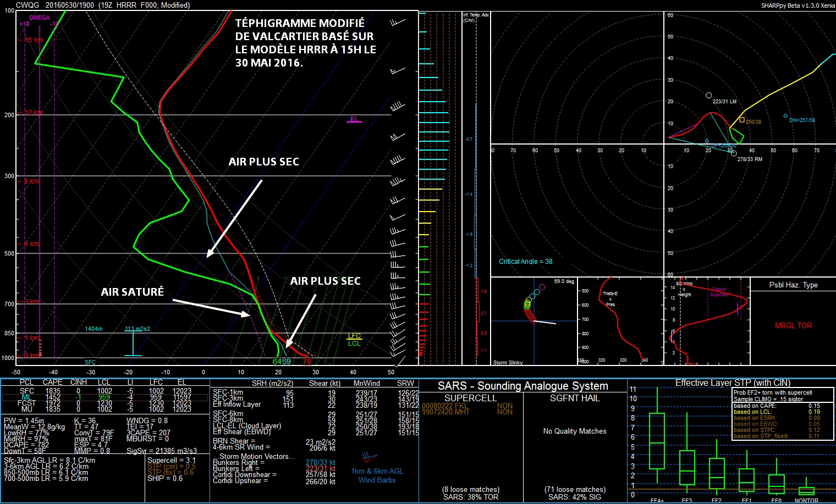Click the orange 250/38 mean wind square

(x=742, y=120)
